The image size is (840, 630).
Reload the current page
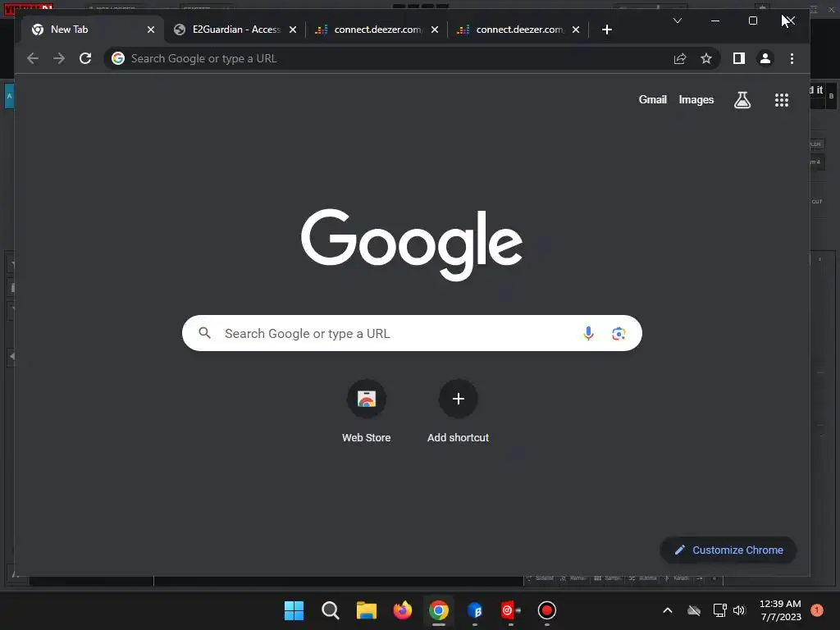point(85,58)
